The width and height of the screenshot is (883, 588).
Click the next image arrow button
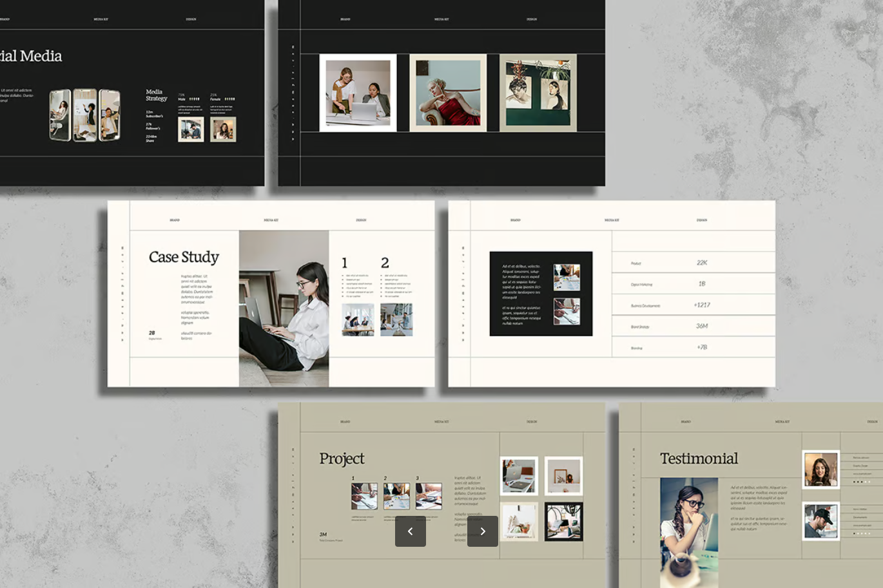point(483,531)
